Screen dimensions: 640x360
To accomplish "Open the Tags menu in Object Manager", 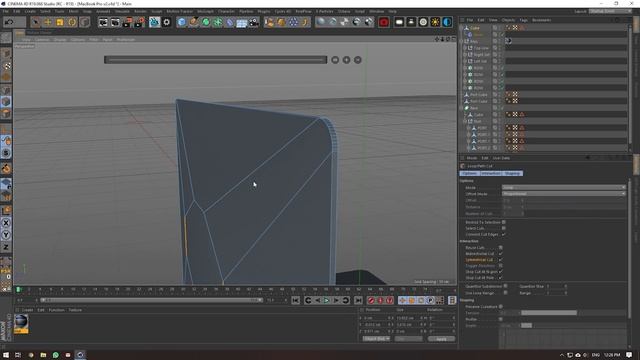I will (524, 20).
